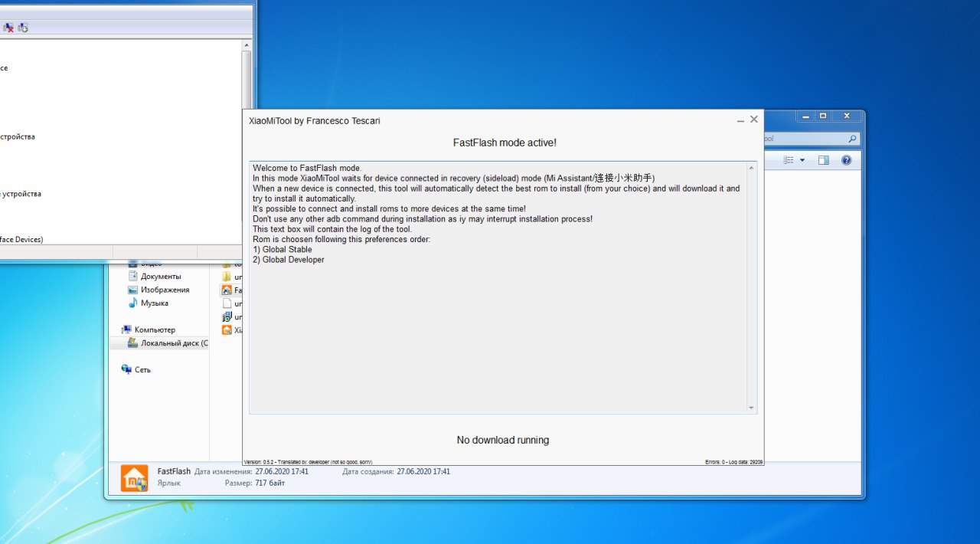Minimize the XiaoMiTool window

click(740, 121)
